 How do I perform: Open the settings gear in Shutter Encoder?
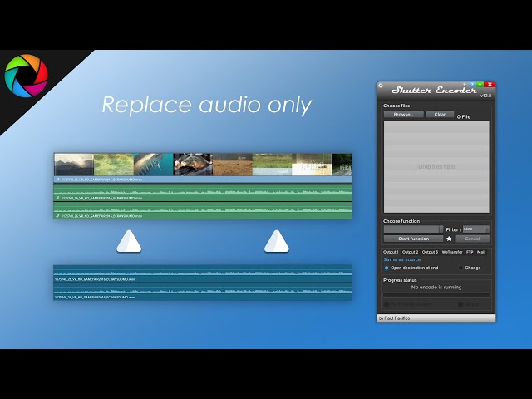pyautogui.click(x=381, y=86)
